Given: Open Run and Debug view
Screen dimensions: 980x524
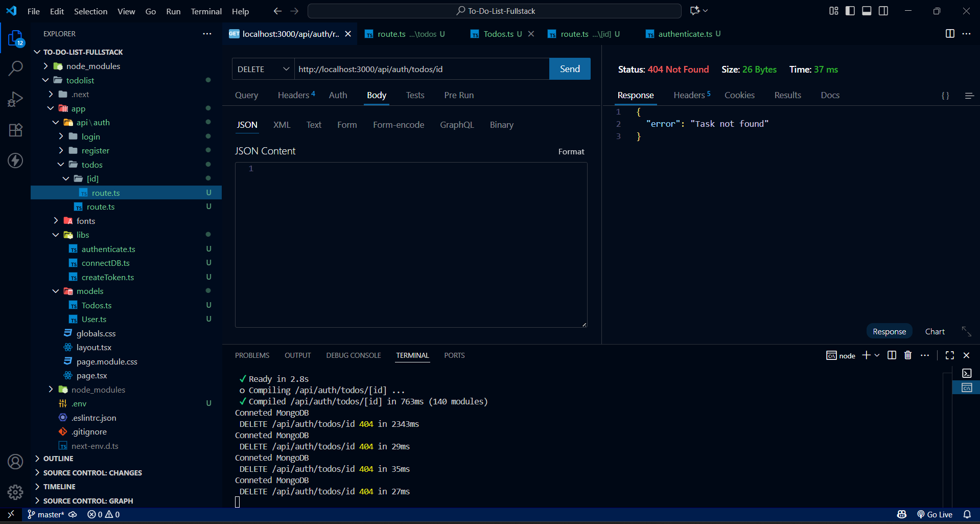Looking at the screenshot, I should (15, 99).
